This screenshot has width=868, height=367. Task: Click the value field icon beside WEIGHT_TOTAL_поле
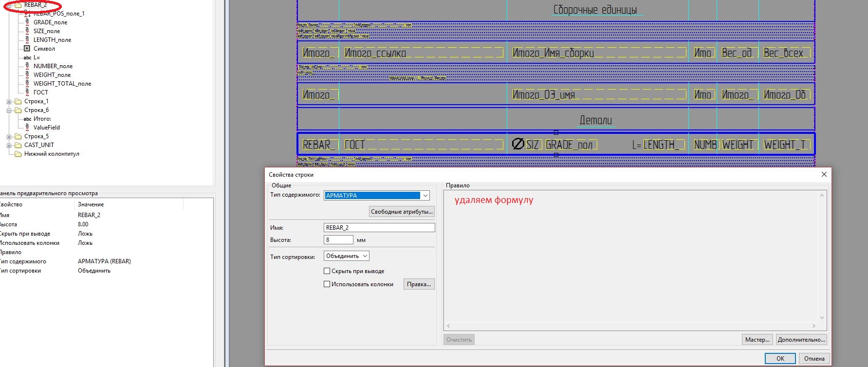pyautogui.click(x=27, y=83)
